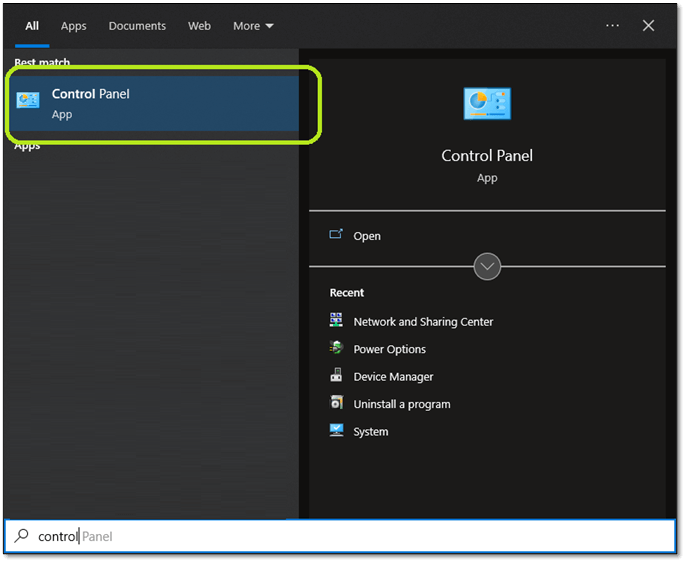Open System recent item
Screen dimensions: 686x563
(x=371, y=432)
